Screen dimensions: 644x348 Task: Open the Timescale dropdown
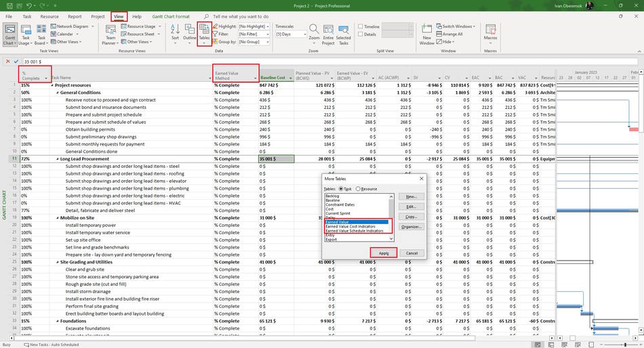coord(304,34)
